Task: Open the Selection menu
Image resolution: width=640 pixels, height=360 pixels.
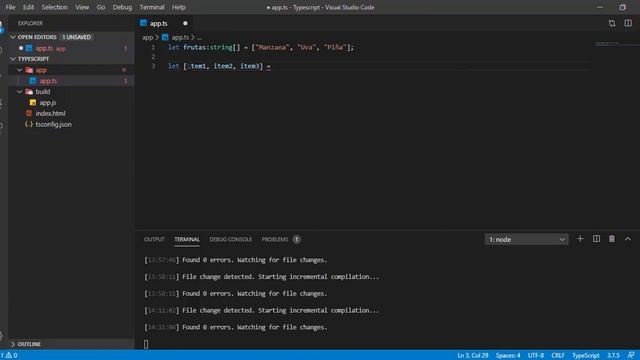Action: tap(54, 7)
